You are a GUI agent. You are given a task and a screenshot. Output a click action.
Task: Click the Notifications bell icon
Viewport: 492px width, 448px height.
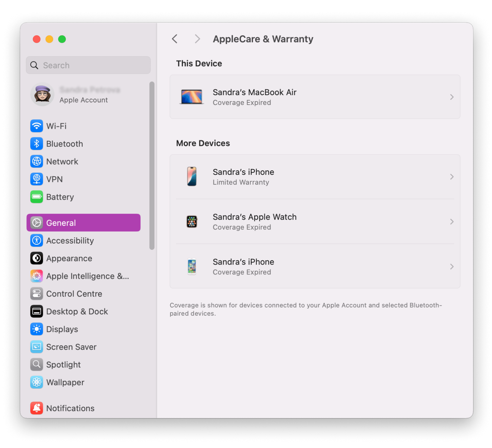37,408
